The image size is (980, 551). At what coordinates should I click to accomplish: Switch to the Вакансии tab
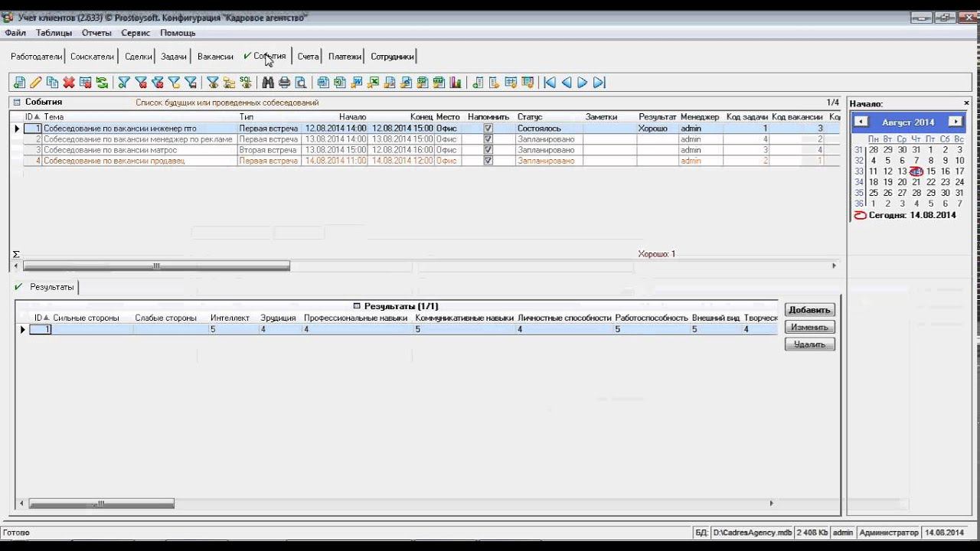[x=215, y=57]
